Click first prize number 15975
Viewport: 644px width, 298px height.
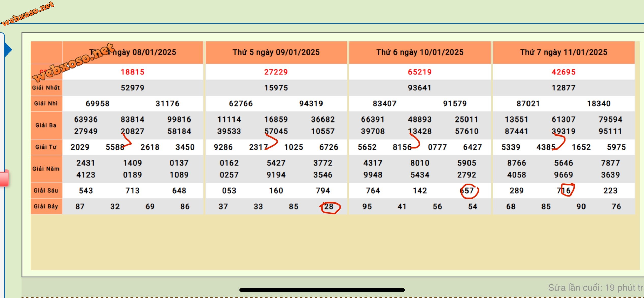276,88
